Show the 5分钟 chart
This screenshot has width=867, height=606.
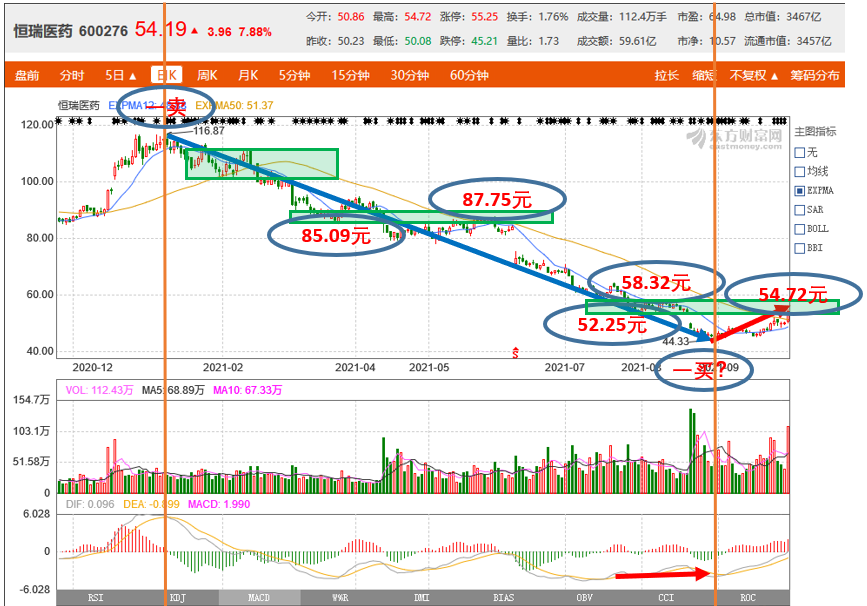pyautogui.click(x=294, y=75)
